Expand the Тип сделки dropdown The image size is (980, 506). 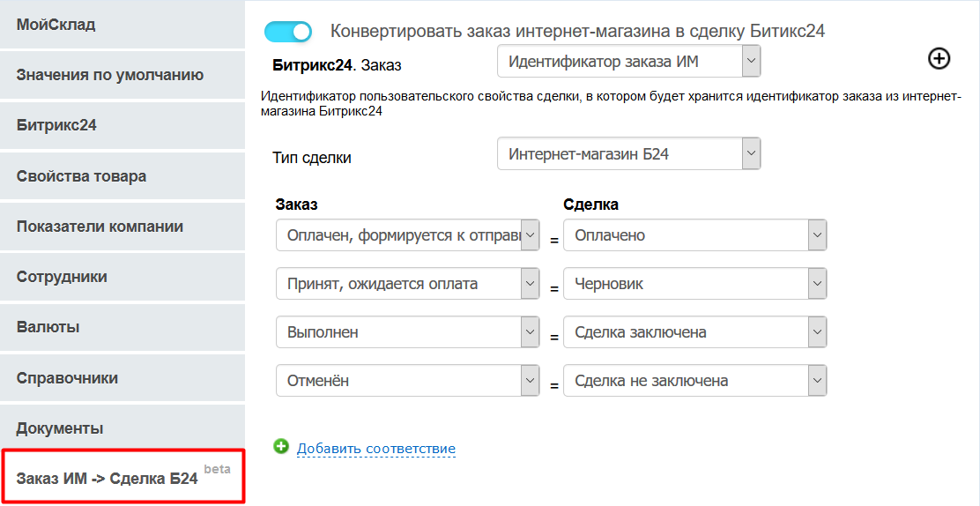[x=628, y=154]
